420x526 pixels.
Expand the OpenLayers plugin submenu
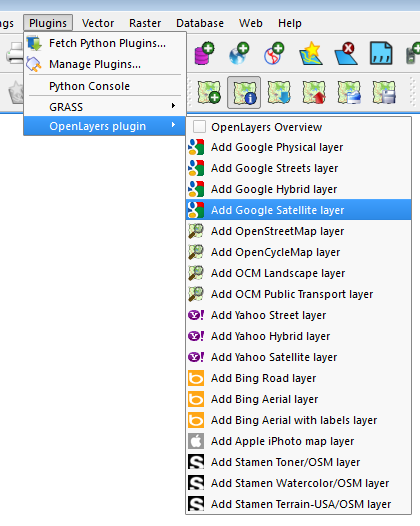coord(105,126)
